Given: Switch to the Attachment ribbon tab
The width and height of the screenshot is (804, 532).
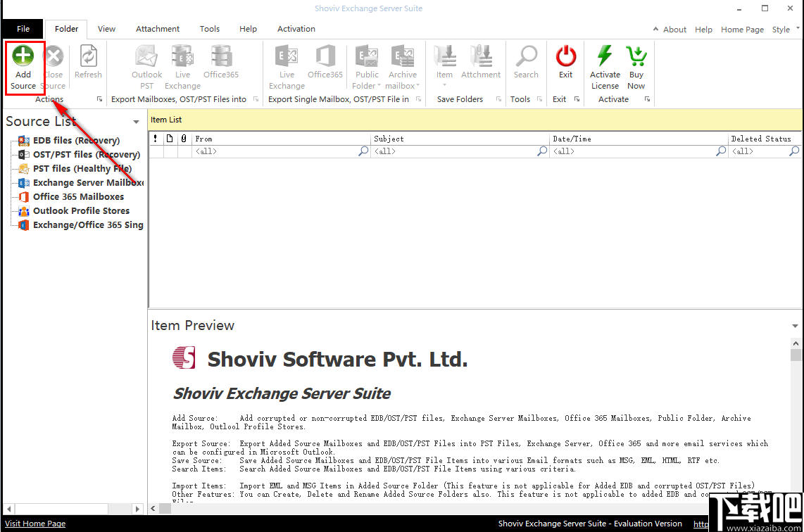Looking at the screenshot, I should (x=157, y=29).
